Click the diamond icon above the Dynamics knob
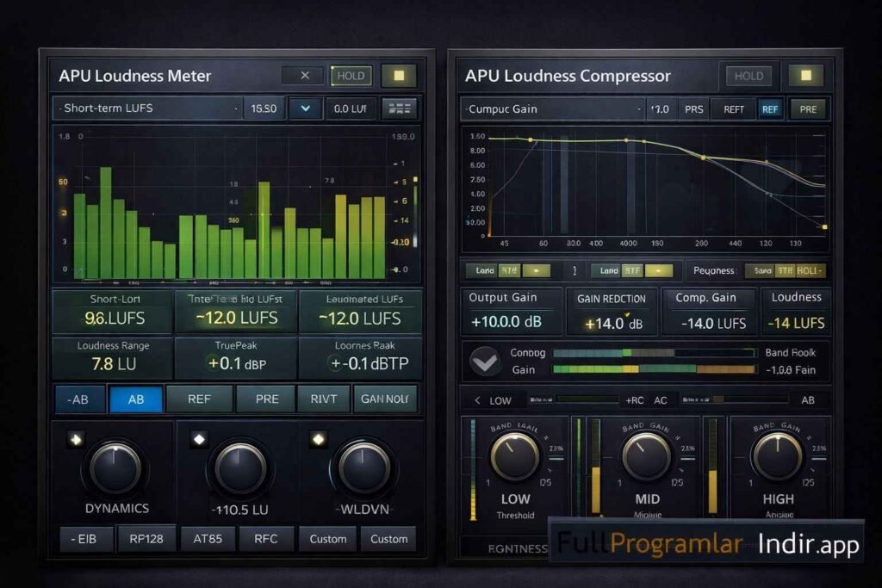Viewport: 882px width, 588px height. [x=76, y=439]
